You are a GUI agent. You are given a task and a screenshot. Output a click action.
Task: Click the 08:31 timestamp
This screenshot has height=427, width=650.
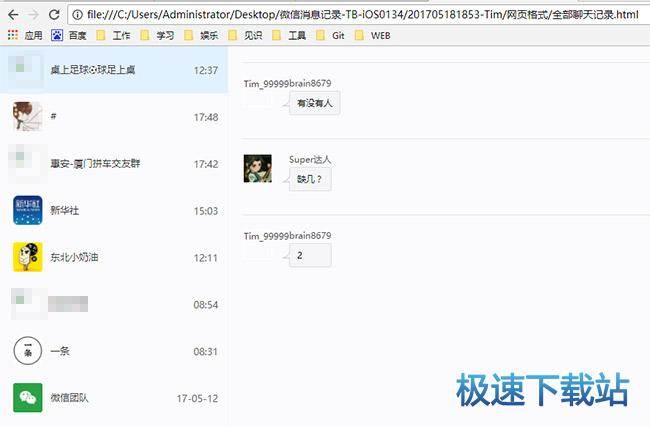206,352
